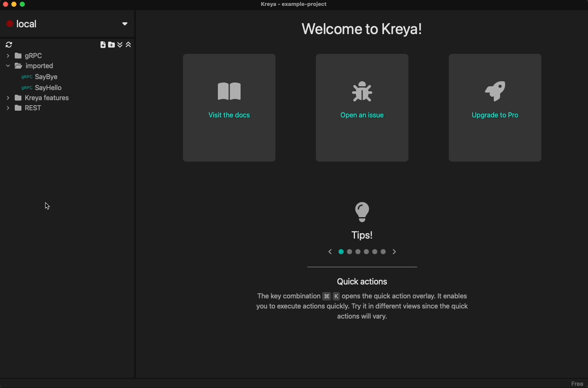This screenshot has height=388, width=588.
Task: Open the local environment dropdown
Action: (124, 24)
